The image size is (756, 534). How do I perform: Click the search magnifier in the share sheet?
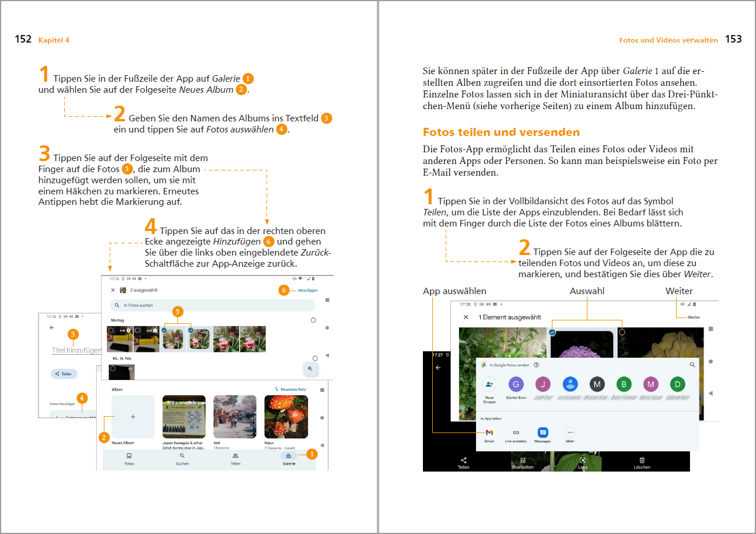point(692,365)
